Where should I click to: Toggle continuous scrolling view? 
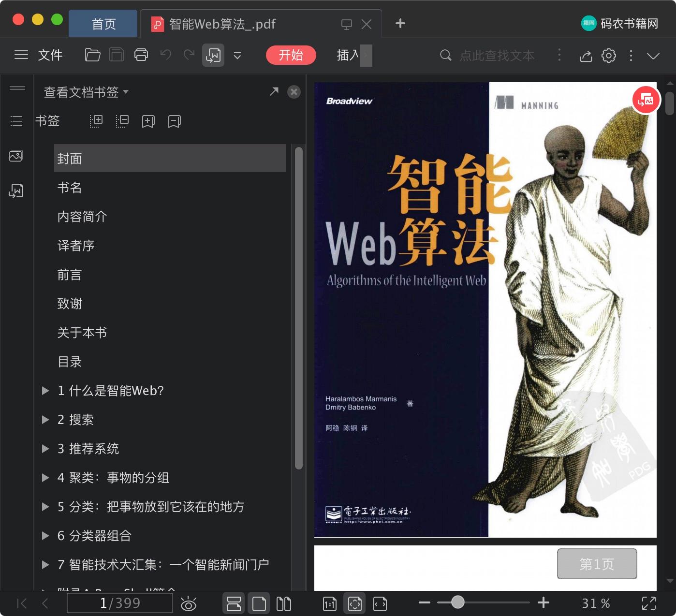click(234, 603)
